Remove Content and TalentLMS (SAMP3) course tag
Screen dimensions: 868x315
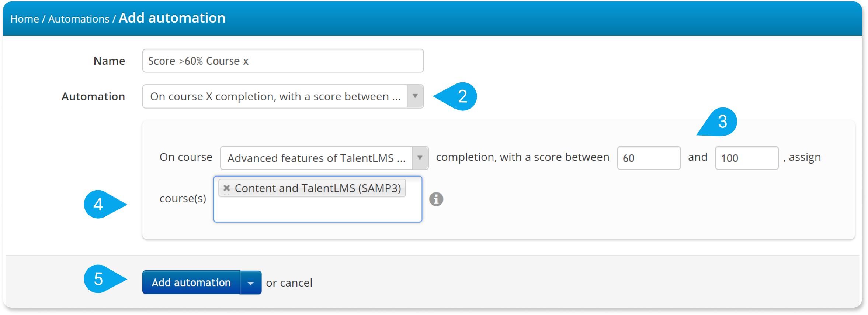(226, 188)
